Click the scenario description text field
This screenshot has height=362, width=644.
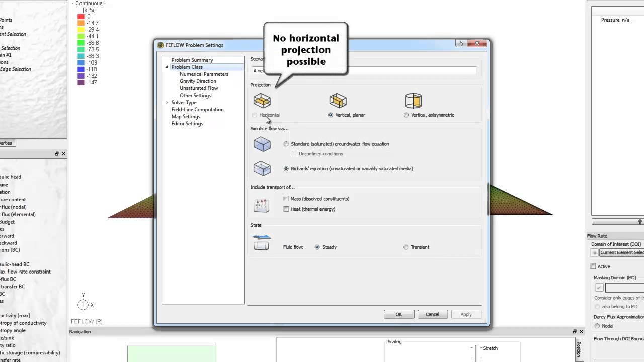(363, 71)
